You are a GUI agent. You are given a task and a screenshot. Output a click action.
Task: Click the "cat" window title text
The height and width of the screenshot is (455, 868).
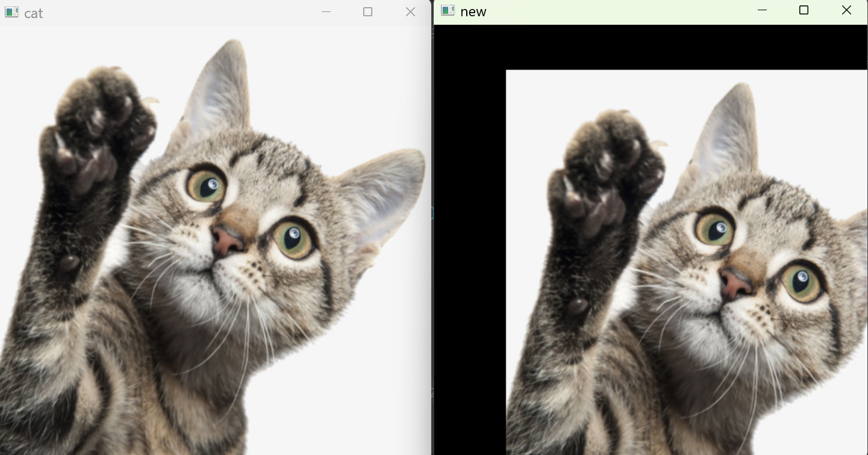click(x=33, y=13)
